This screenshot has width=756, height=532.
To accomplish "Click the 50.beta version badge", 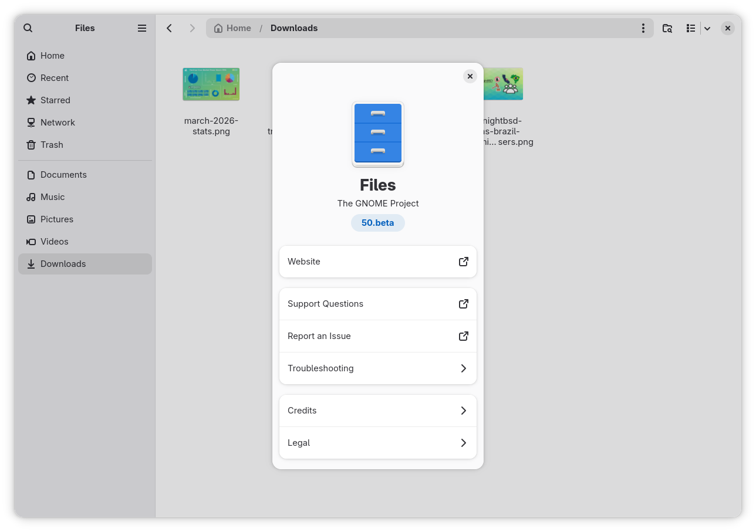I will [377, 223].
